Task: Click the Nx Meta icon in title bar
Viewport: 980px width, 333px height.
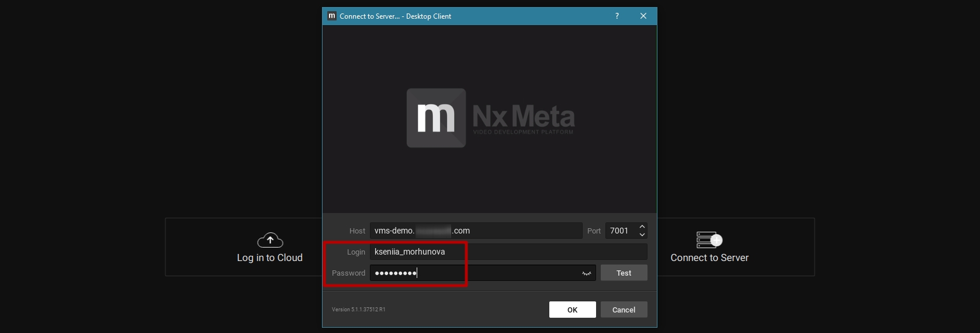Action: click(x=332, y=16)
